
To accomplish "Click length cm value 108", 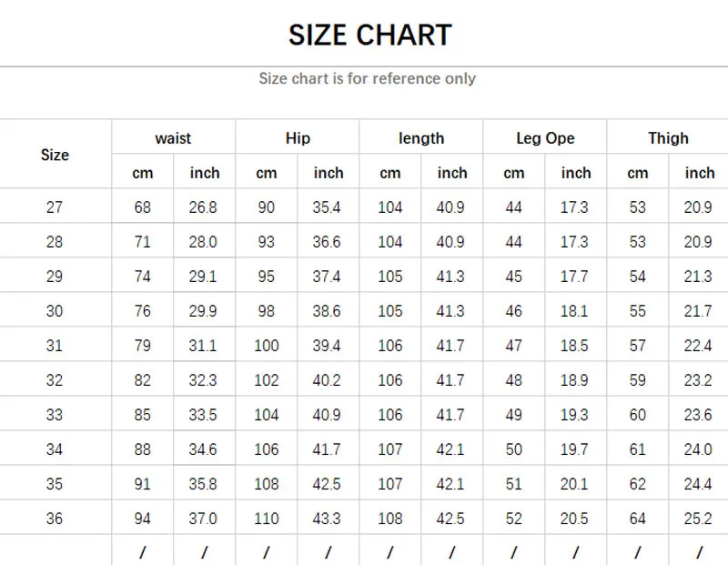I will (389, 519).
